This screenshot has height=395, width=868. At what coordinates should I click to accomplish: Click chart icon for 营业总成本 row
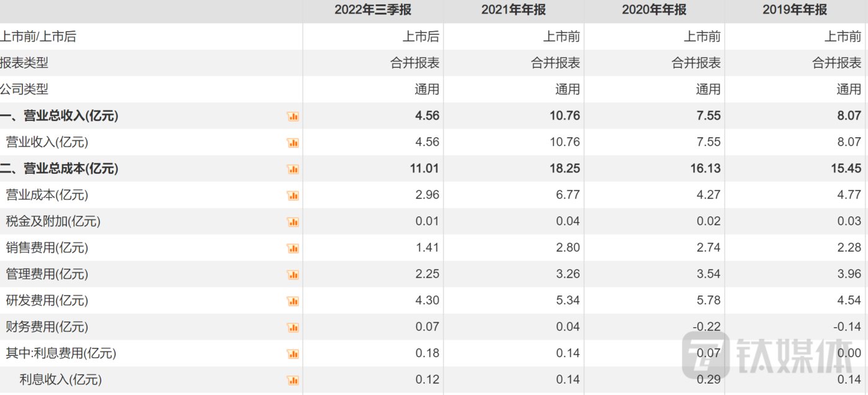(293, 169)
